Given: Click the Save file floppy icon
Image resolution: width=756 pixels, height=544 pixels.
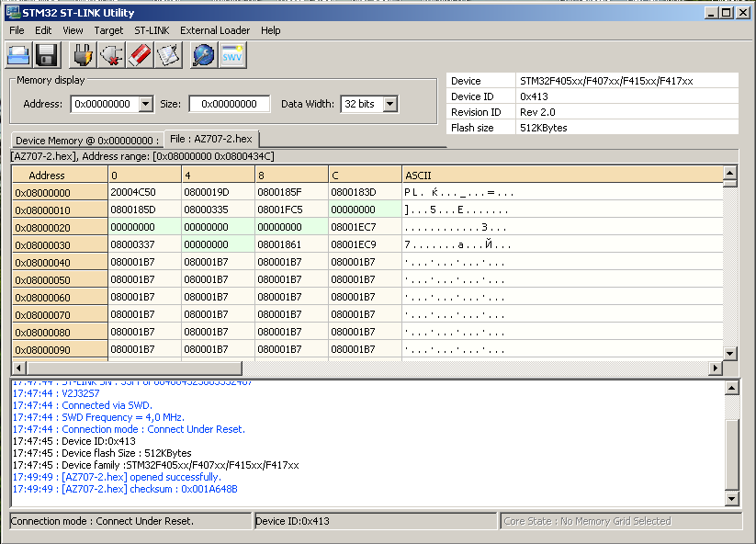Looking at the screenshot, I should point(47,55).
